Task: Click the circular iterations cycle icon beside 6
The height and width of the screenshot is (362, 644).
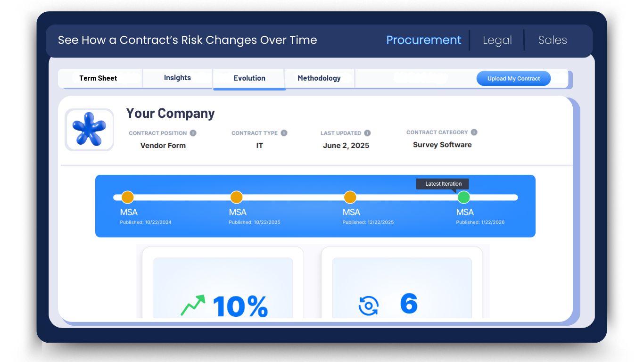Action: [x=368, y=305]
